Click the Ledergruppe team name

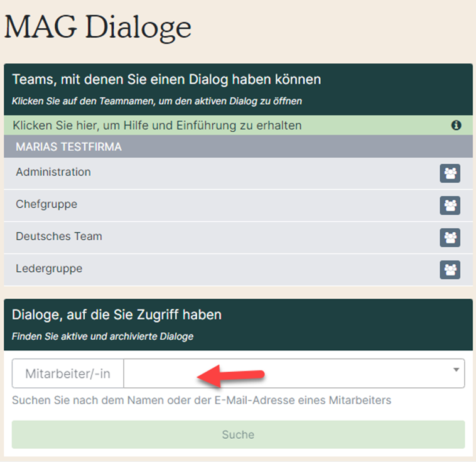point(49,269)
